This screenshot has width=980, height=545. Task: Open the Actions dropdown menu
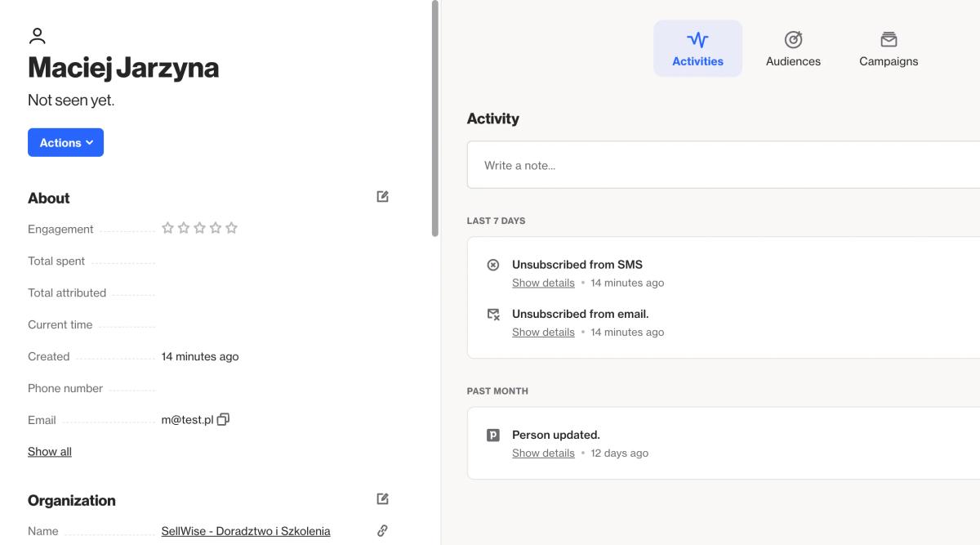pyautogui.click(x=65, y=142)
